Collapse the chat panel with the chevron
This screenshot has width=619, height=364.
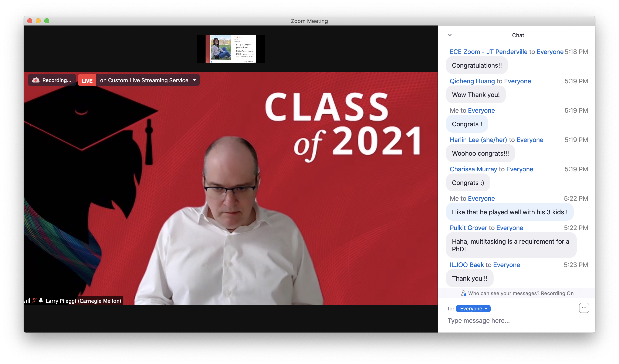(450, 35)
